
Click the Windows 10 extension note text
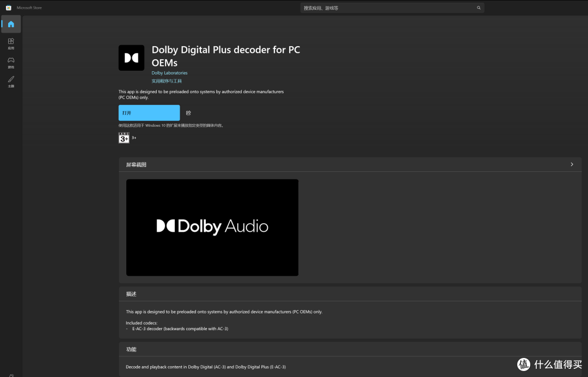tap(171, 126)
